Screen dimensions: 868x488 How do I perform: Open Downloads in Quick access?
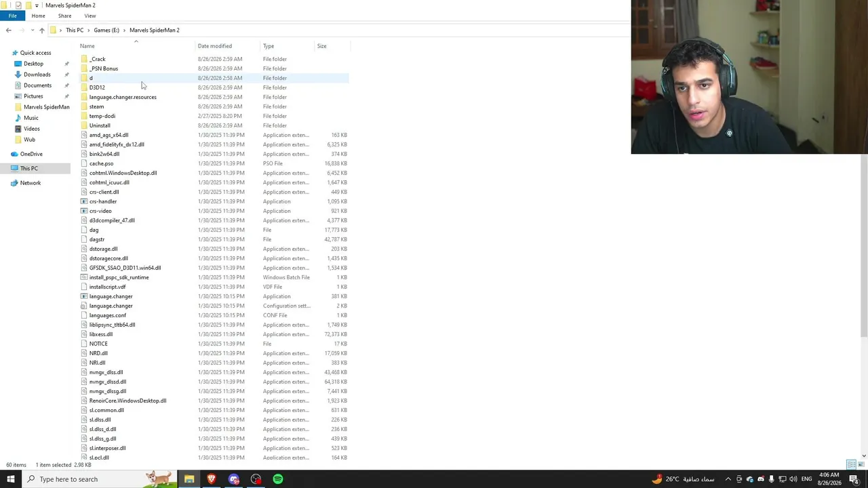point(37,75)
